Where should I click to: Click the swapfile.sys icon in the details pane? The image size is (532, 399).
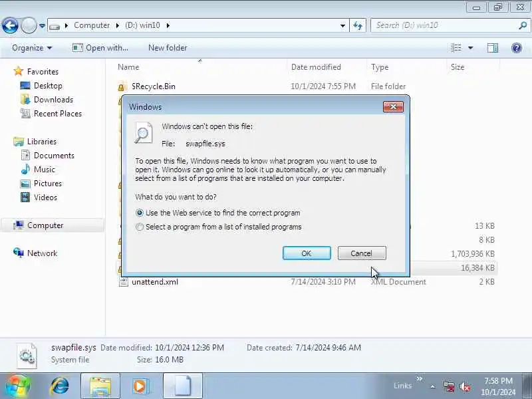tap(27, 356)
